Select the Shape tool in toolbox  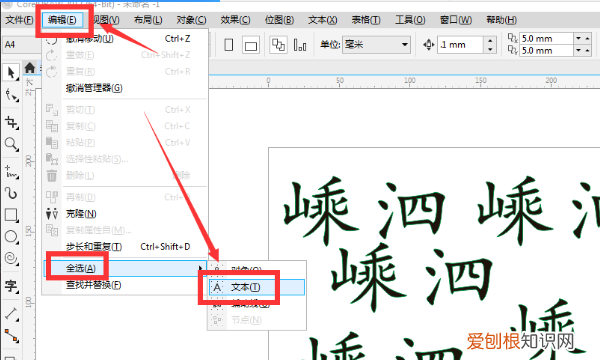pos(11,95)
